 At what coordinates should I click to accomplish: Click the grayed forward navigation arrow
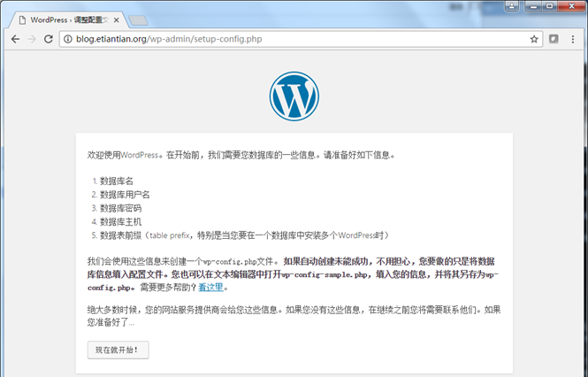[32, 39]
